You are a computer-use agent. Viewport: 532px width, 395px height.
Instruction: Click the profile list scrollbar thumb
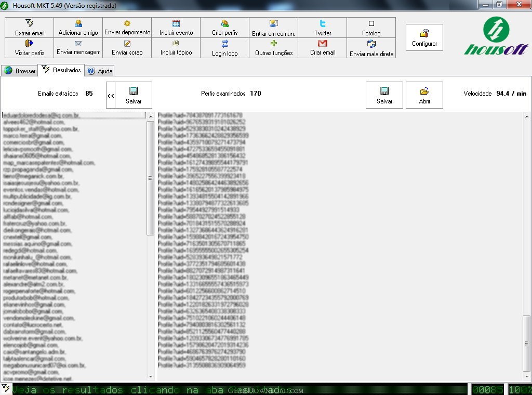527,344
